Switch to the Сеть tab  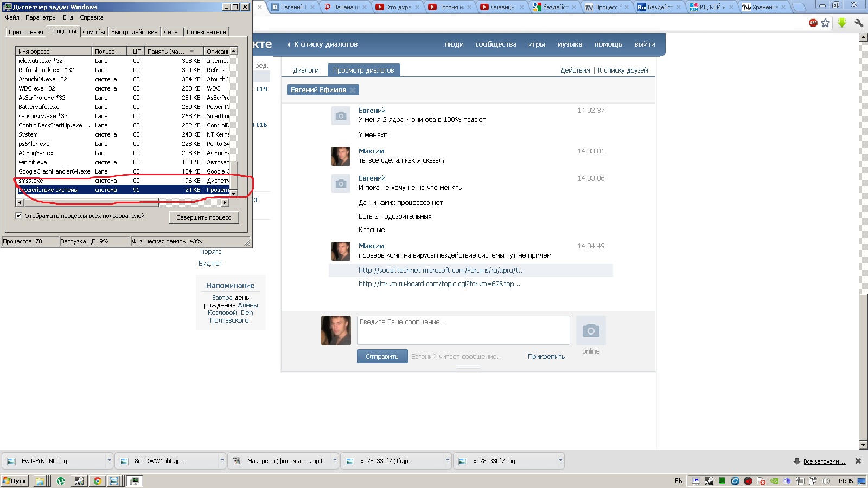(171, 32)
